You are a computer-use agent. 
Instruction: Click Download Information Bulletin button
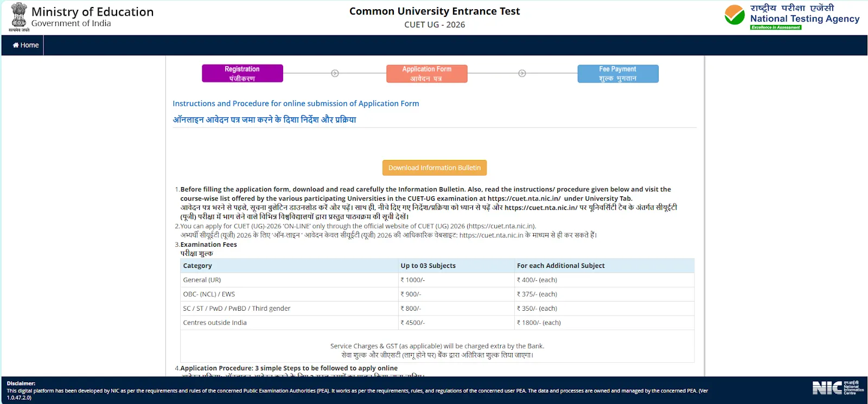click(x=435, y=168)
